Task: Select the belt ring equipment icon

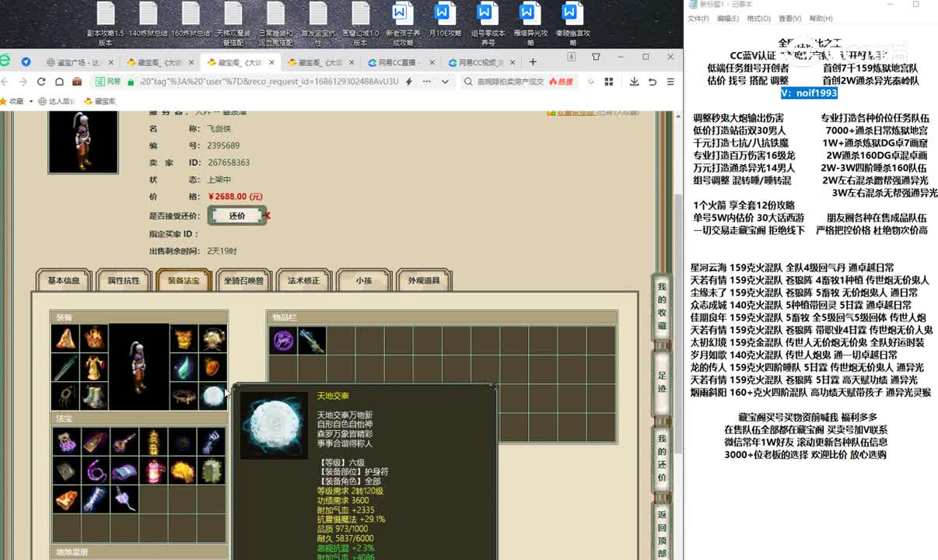Action: [184, 396]
